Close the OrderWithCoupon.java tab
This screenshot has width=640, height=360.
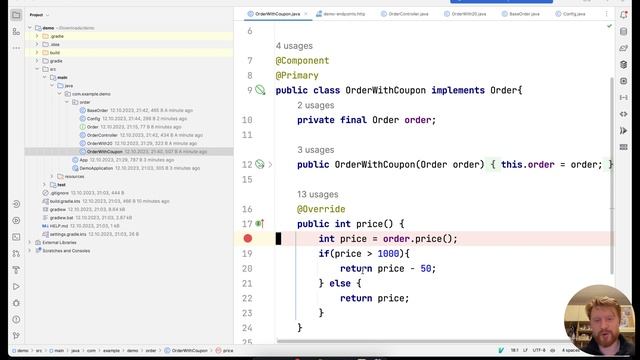tap(306, 14)
